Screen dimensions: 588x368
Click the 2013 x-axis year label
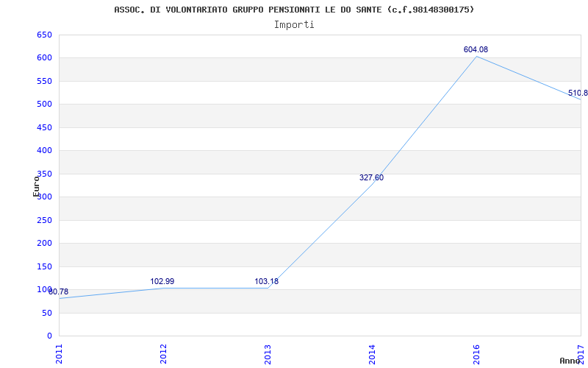point(268,354)
